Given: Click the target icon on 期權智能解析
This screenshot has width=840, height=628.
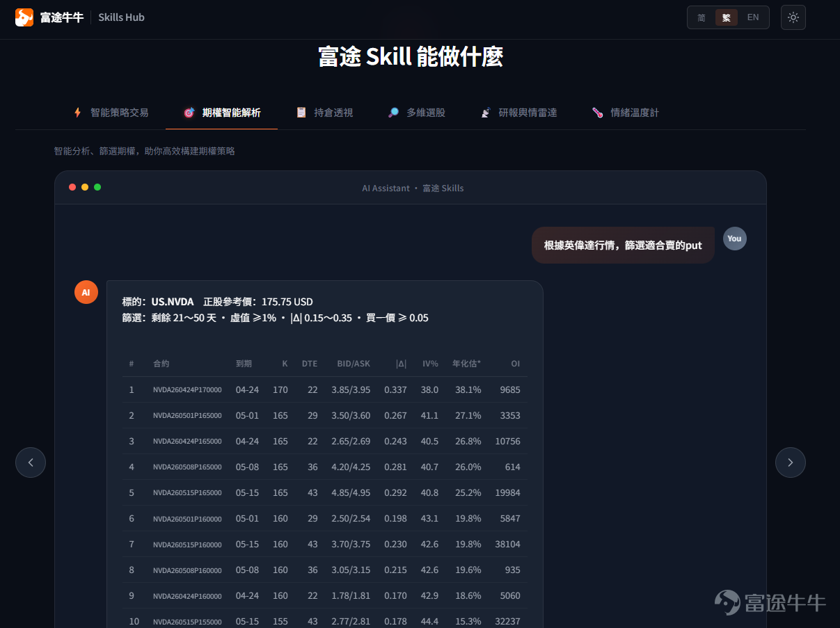Looking at the screenshot, I should [x=189, y=112].
